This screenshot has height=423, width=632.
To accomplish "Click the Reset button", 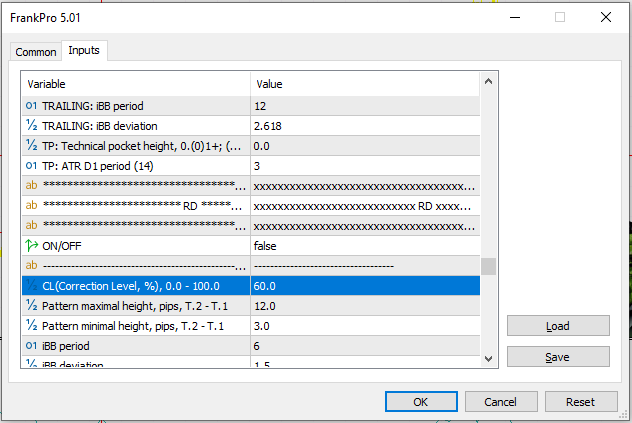I will pyautogui.click(x=580, y=401).
